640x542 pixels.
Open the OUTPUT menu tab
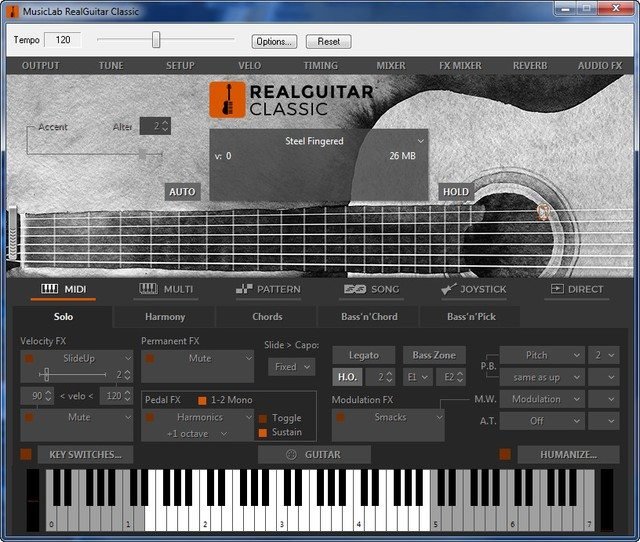pos(40,66)
